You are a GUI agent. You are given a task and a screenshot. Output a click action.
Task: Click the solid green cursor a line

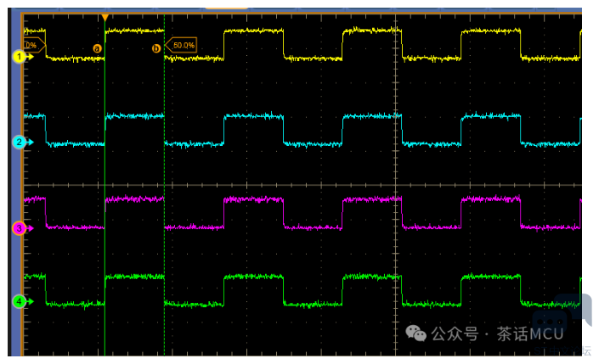[104, 170]
